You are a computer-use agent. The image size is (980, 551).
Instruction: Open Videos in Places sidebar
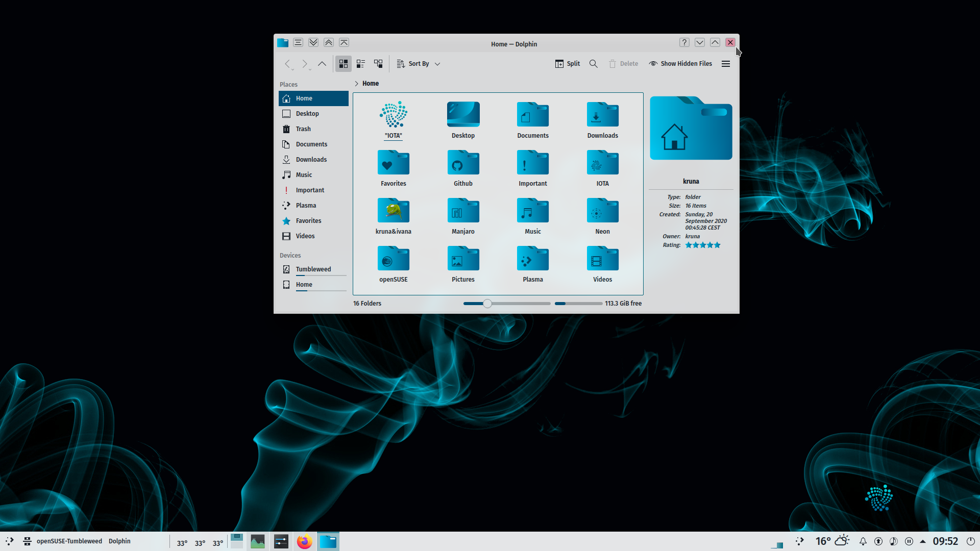tap(313, 236)
